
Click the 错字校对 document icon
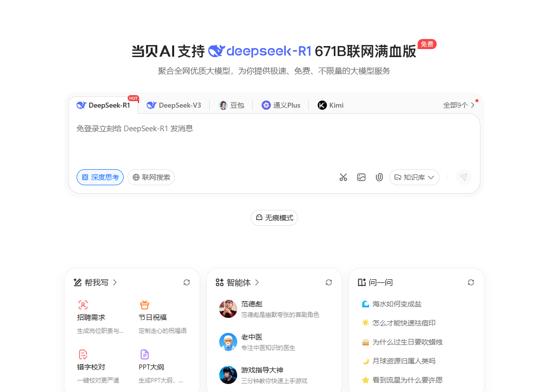click(83, 354)
